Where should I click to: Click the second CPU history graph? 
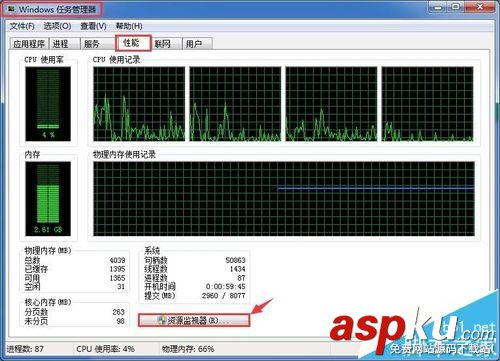[235, 104]
